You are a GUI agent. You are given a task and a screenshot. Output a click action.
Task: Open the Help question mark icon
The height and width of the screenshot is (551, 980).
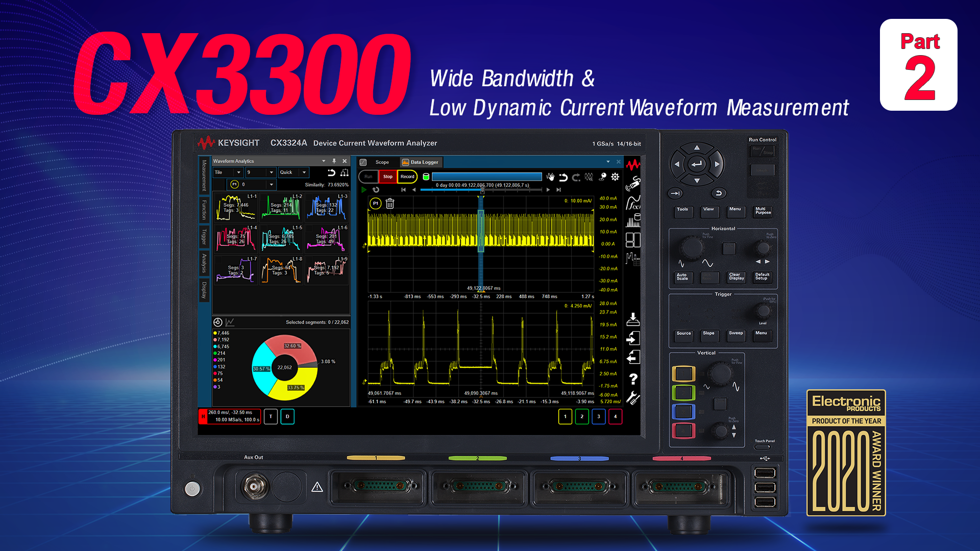click(x=633, y=378)
